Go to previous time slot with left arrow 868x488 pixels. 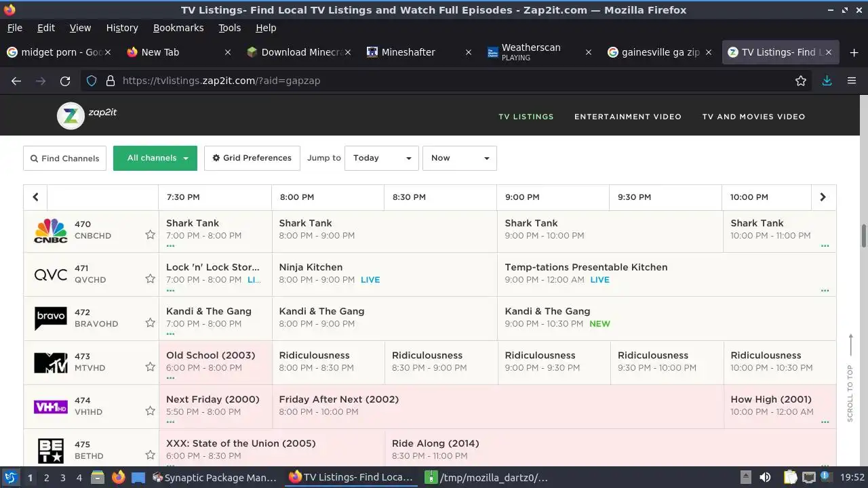pyautogui.click(x=35, y=197)
